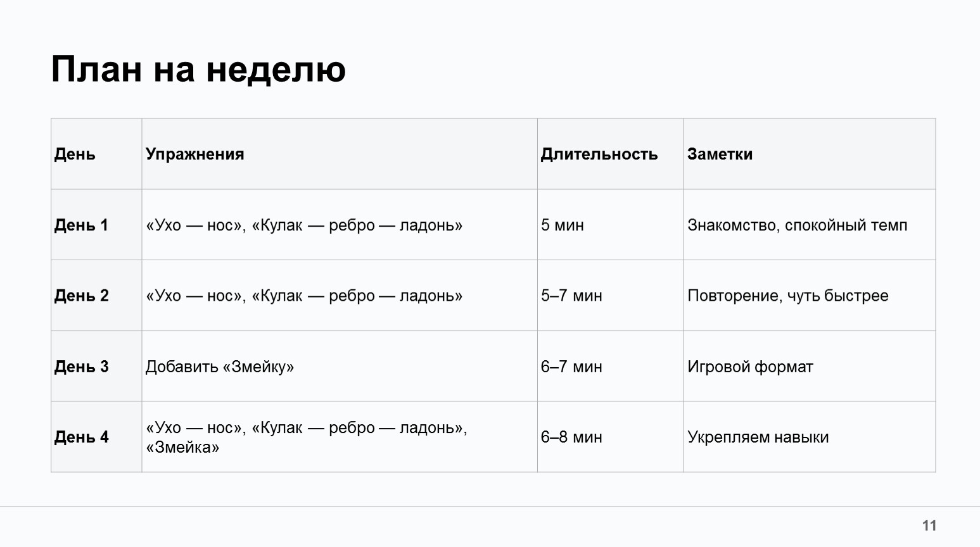The width and height of the screenshot is (980, 547).
Task: Select the "Добавить «Змейку»" cell
Action: tap(220, 367)
